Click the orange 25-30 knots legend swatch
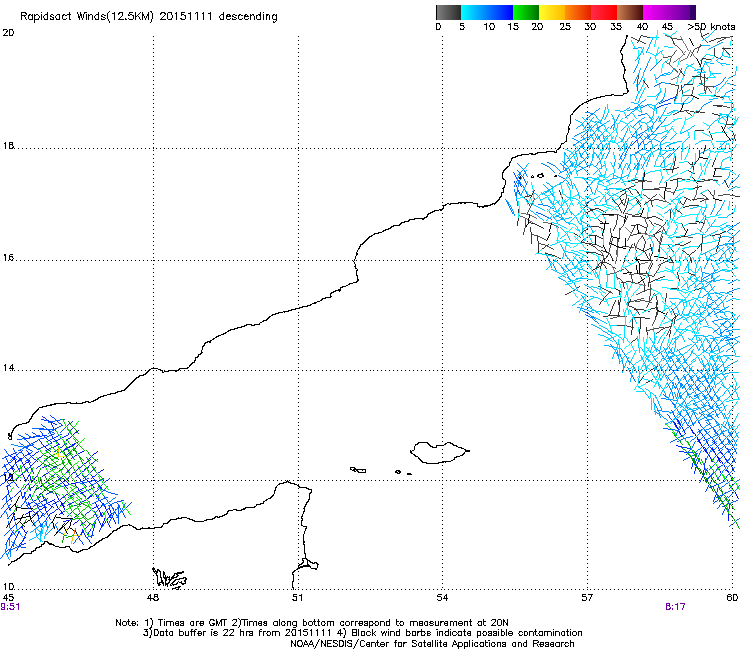The image size is (740, 650). coord(578,12)
